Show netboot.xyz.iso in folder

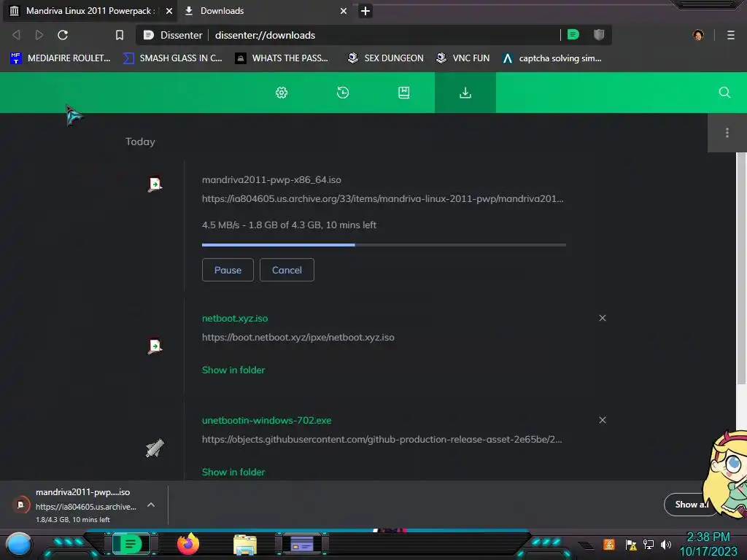pos(233,370)
